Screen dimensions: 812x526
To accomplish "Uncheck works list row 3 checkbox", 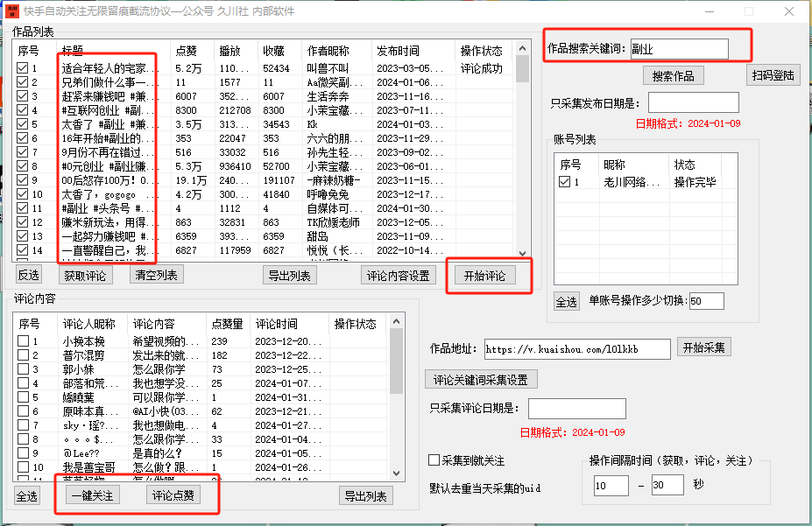I will 23,96.
